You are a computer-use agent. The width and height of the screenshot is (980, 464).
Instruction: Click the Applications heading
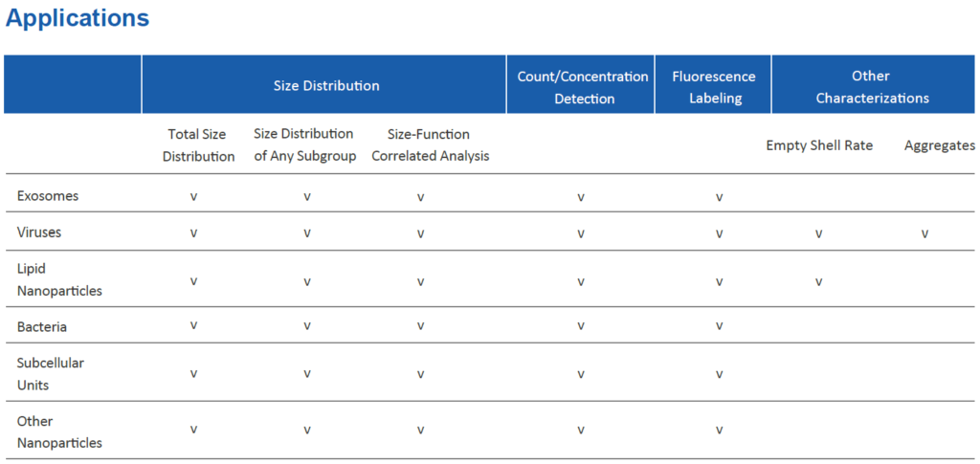tap(78, 18)
